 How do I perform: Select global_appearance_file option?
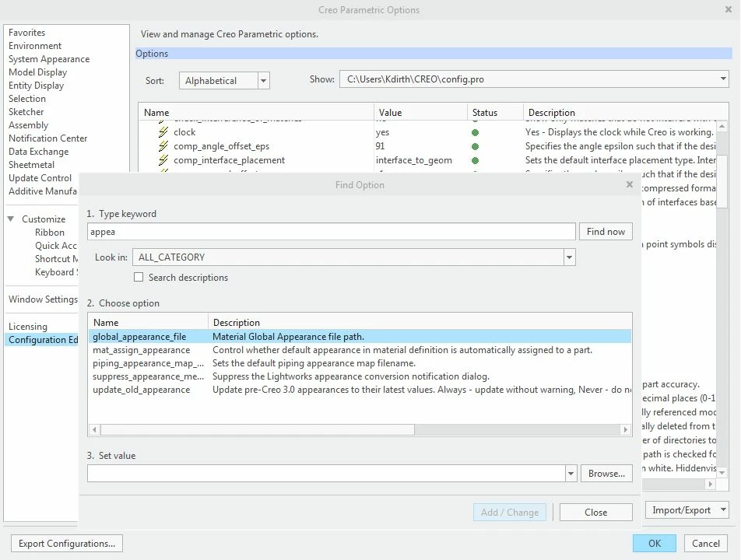tap(360, 337)
